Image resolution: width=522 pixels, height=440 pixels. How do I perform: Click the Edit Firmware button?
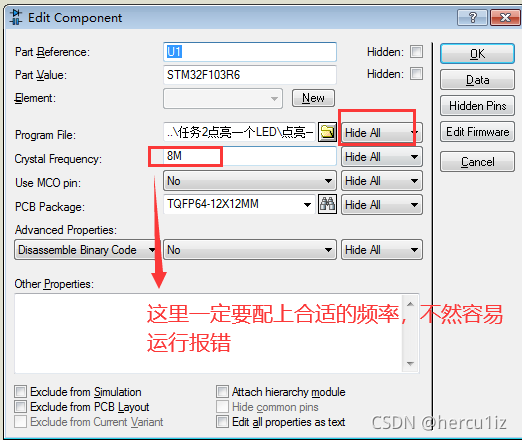tap(477, 132)
